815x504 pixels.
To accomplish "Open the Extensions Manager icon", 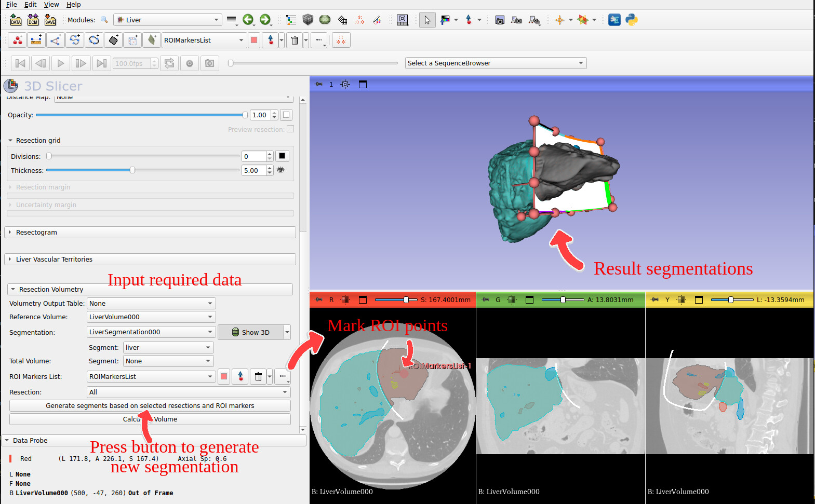I will point(614,20).
